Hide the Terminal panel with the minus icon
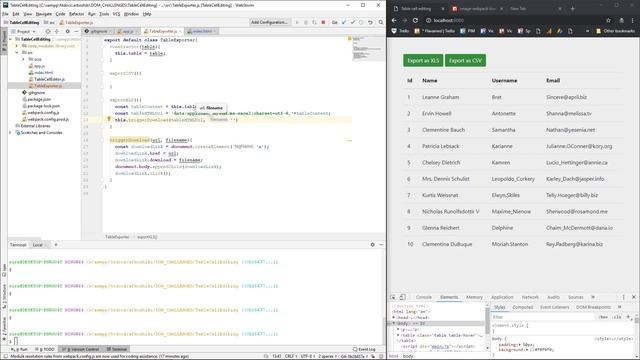The image size is (640, 360). tap(381, 244)
